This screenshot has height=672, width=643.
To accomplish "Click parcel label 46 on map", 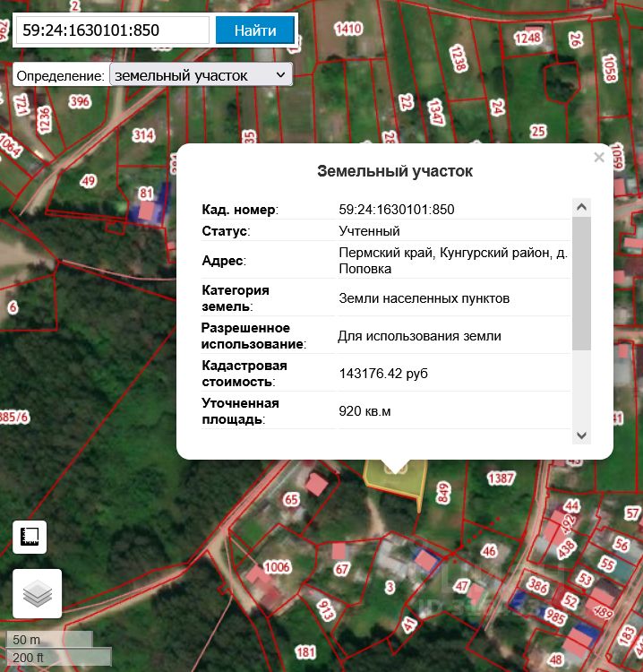I will coord(488,551).
